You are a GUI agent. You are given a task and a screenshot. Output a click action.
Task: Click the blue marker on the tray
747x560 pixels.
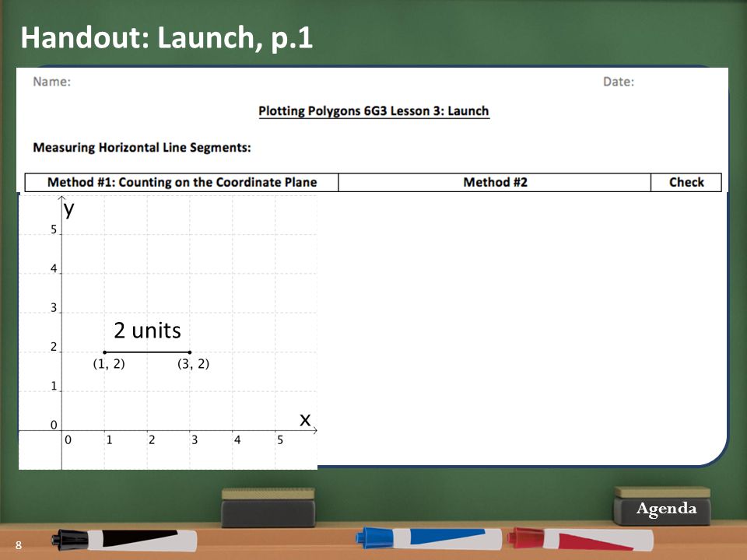tap(428, 539)
